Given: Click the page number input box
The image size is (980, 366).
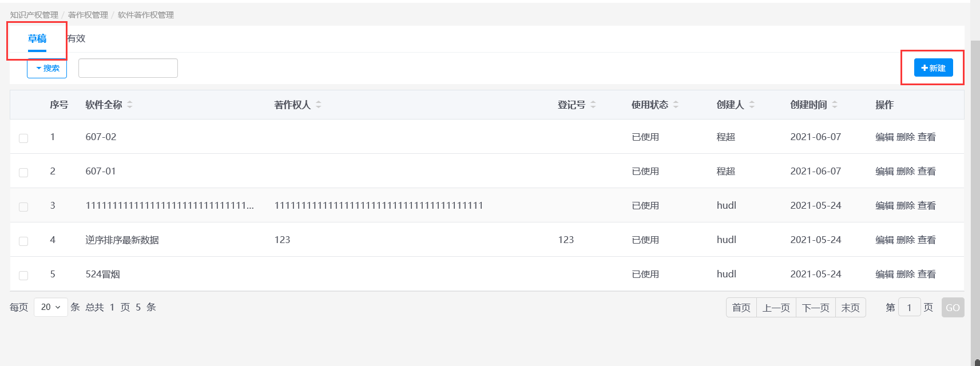Looking at the screenshot, I should (x=909, y=308).
